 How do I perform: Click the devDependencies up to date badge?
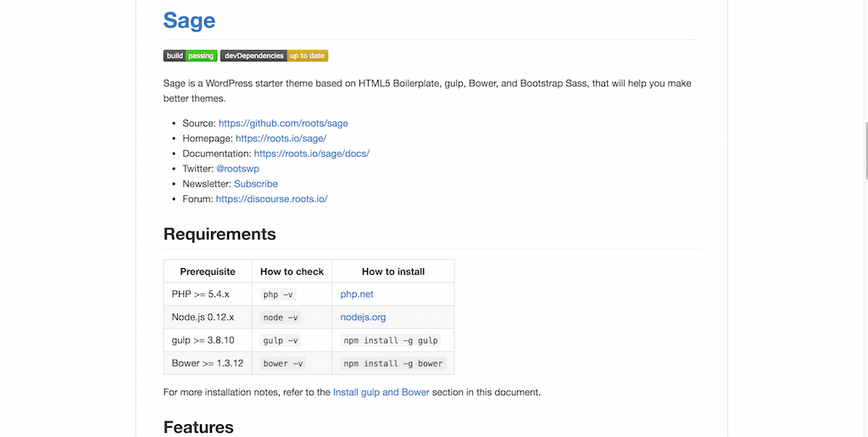(x=274, y=55)
